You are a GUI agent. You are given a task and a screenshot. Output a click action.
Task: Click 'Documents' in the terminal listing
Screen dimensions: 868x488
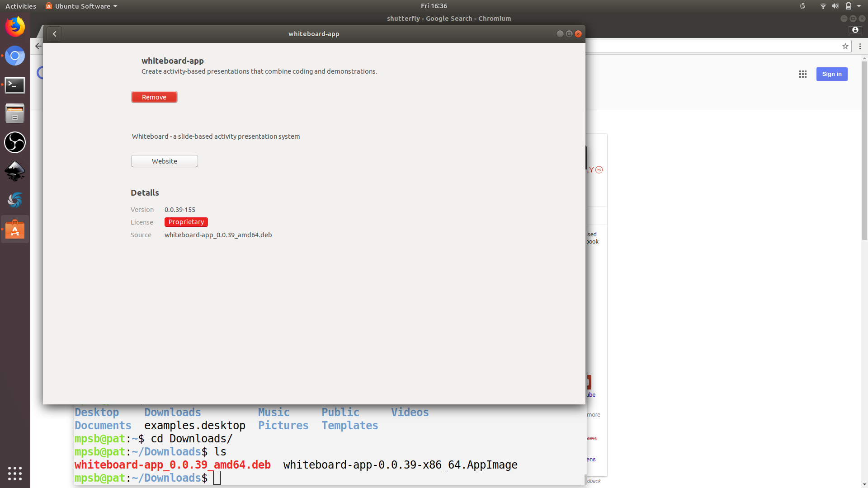click(103, 426)
